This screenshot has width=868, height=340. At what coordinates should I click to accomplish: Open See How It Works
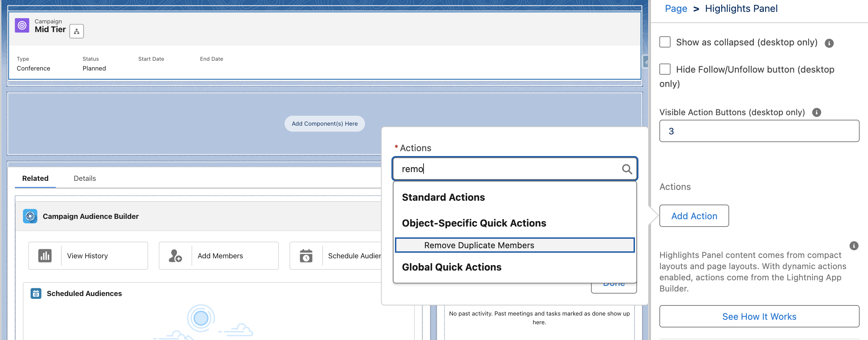coord(759,317)
